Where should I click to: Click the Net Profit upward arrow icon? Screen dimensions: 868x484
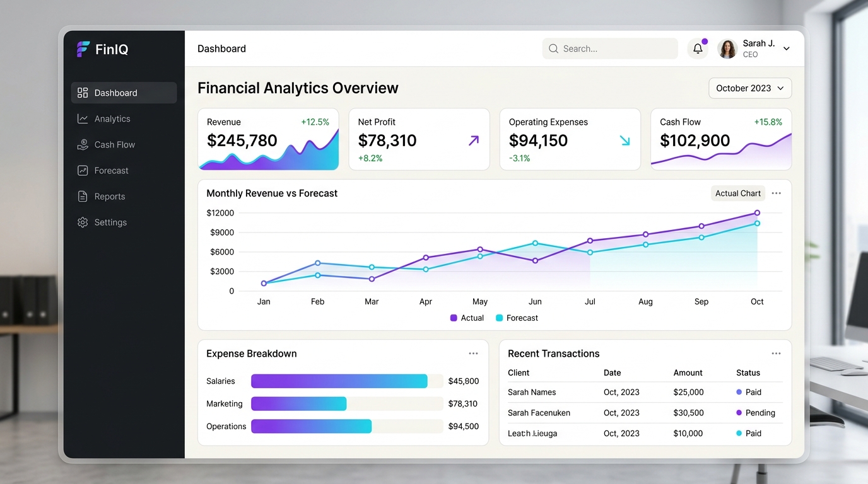click(474, 141)
